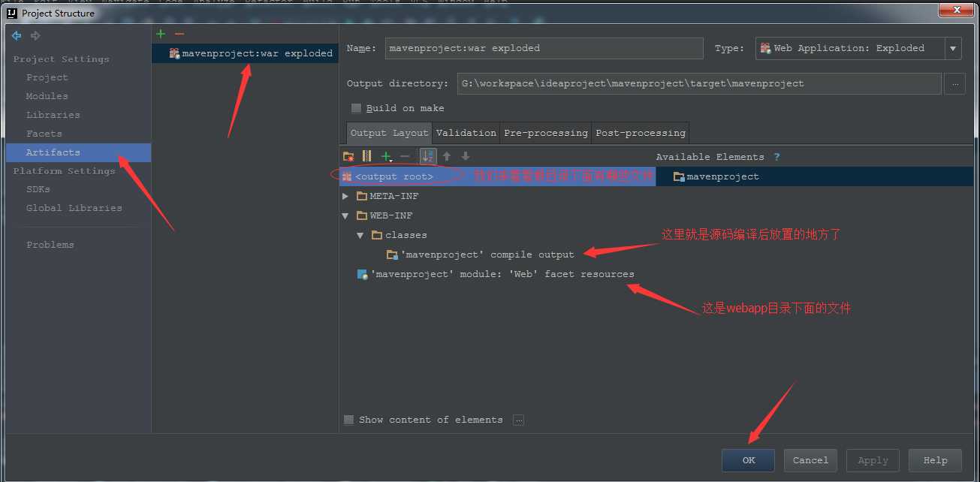
Task: Select the 'Web' facet resources entry
Action: tap(497, 274)
